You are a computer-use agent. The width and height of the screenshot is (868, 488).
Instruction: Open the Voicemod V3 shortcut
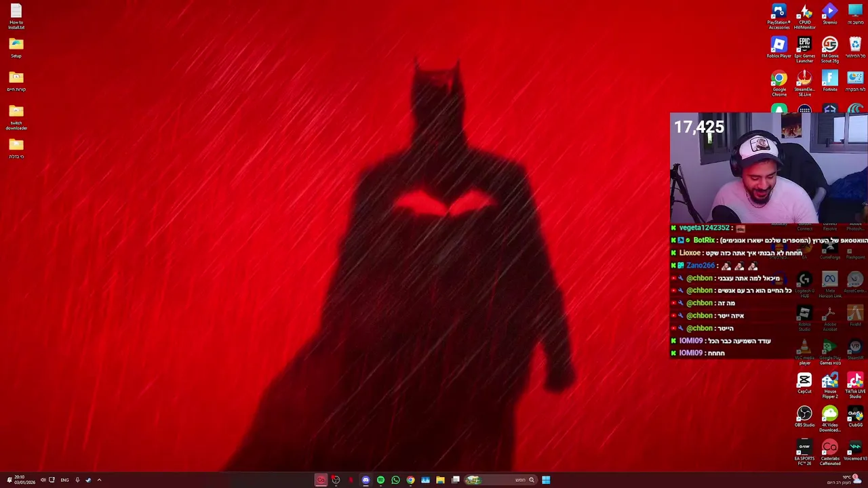click(x=855, y=451)
